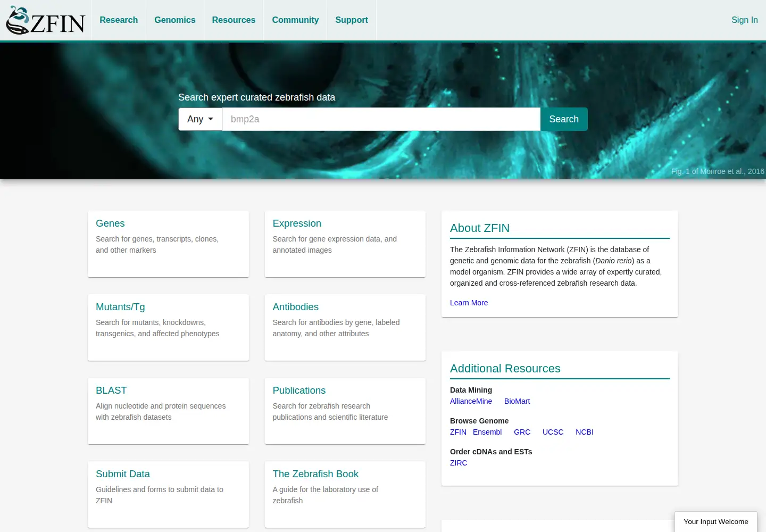Open the GRC genome link
Image resolution: width=766 pixels, height=532 pixels.
point(522,432)
